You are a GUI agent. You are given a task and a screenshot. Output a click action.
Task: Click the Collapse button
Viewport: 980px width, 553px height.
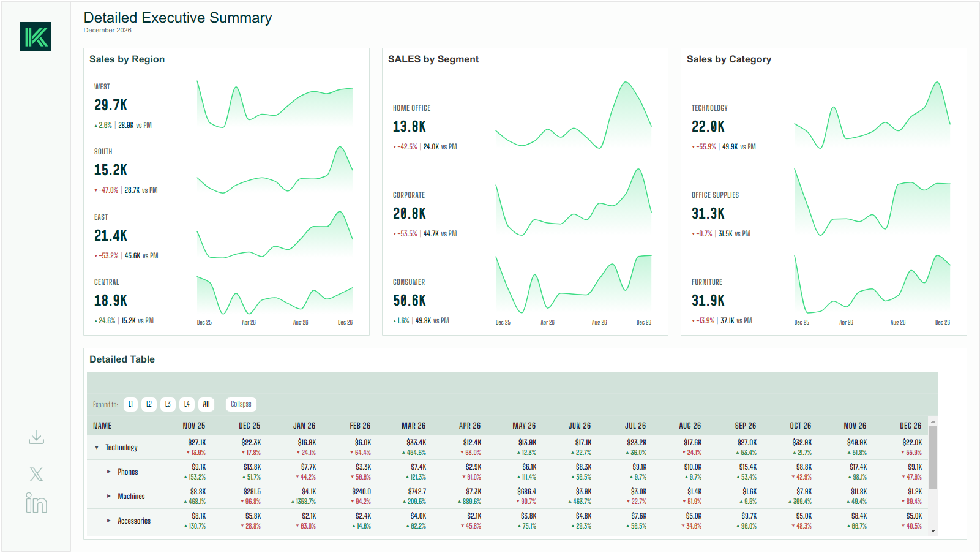241,404
